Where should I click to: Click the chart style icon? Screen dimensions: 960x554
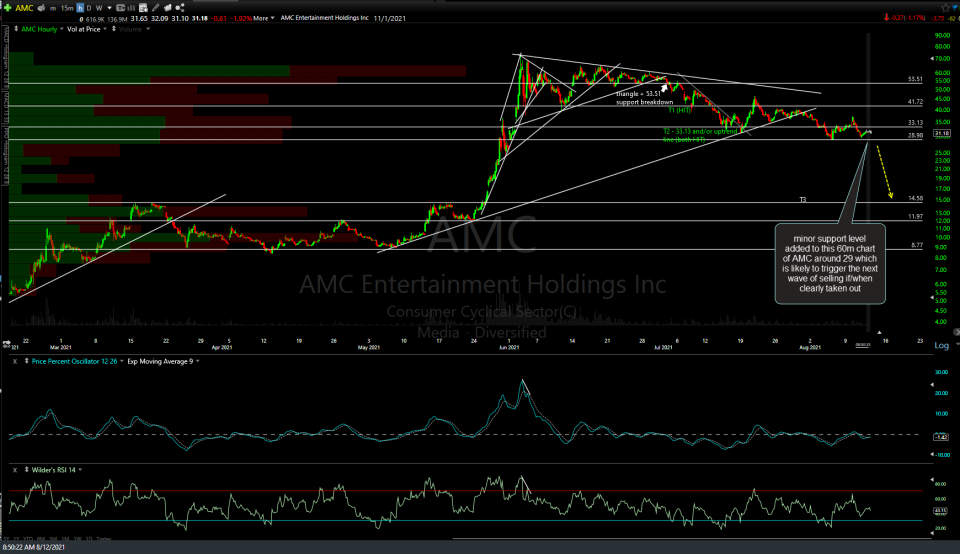pyautogui.click(x=120, y=8)
